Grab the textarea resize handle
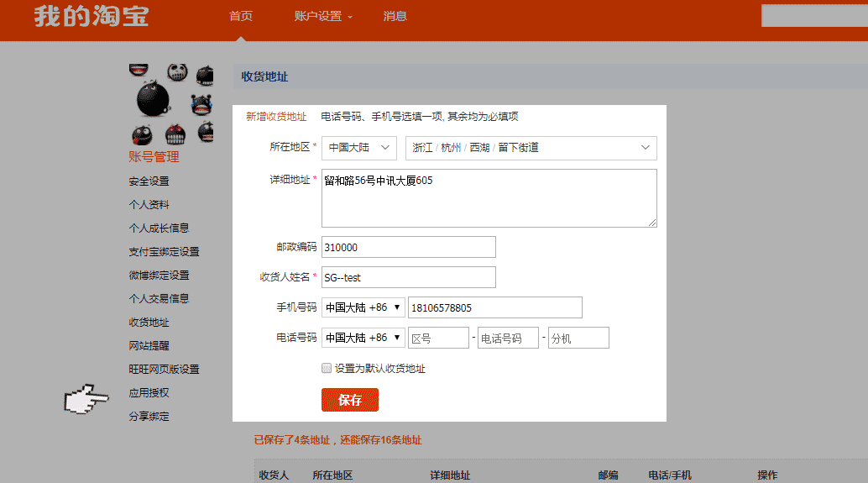This screenshot has width=868, height=483. tap(652, 222)
